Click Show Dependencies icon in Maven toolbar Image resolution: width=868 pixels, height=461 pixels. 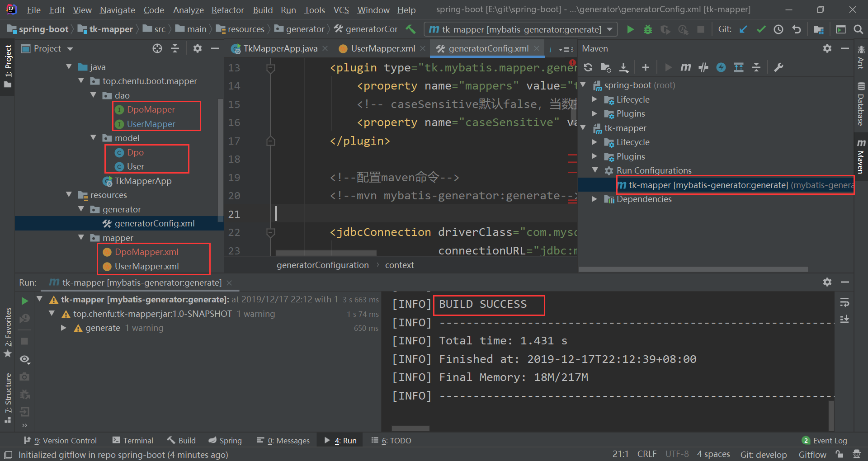[739, 67]
